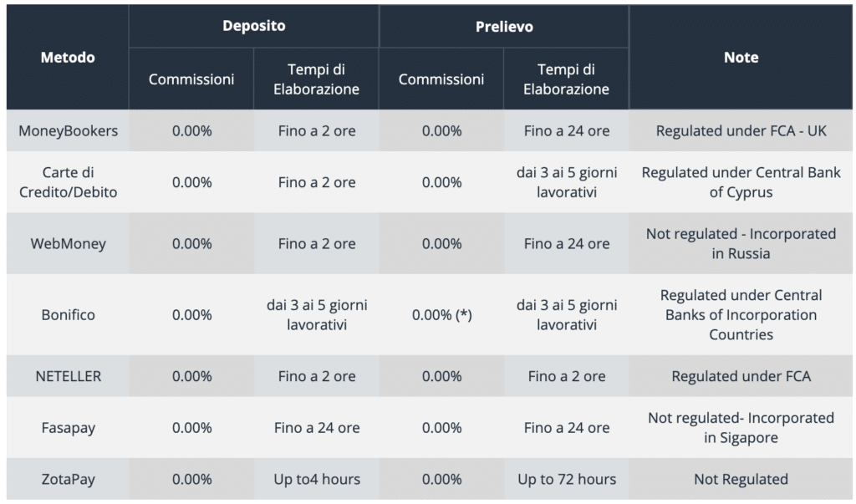Click the MoneyBookers method cell
Screen dimensions: 856x504
[68, 130]
